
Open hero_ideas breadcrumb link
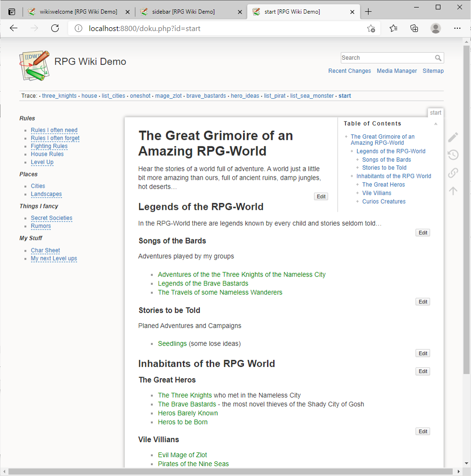coord(245,96)
